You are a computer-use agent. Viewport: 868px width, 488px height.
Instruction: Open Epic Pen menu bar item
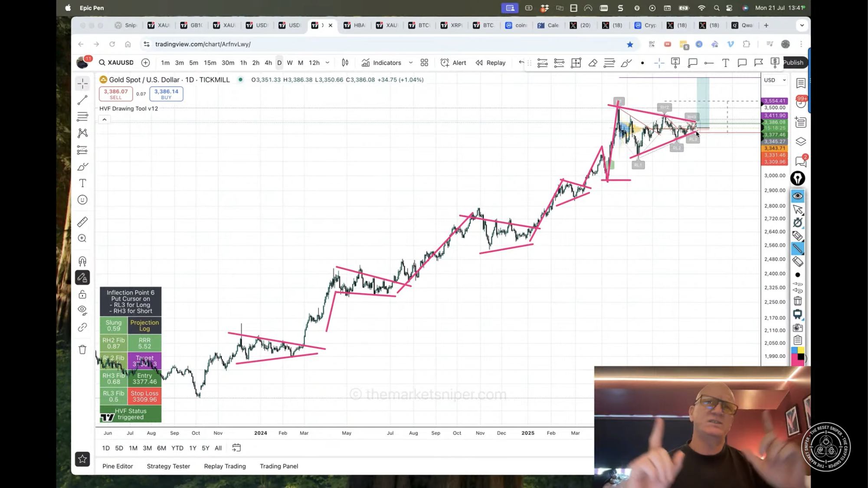coord(92,8)
